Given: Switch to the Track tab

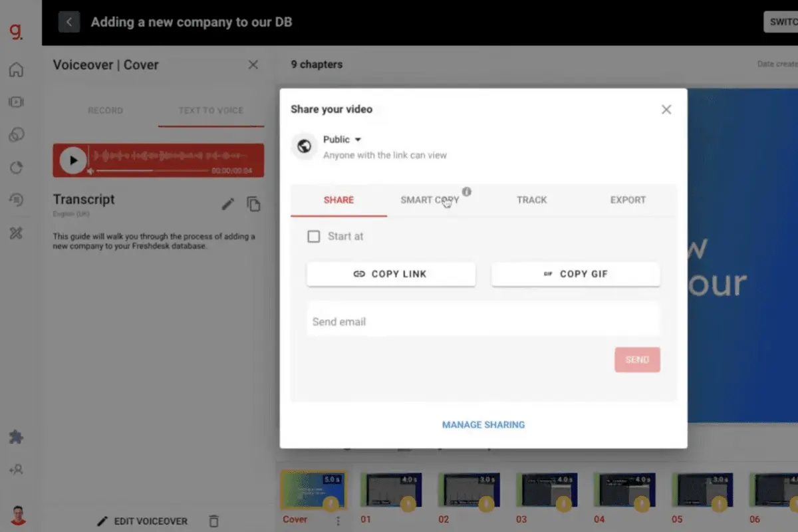Looking at the screenshot, I should (x=532, y=199).
